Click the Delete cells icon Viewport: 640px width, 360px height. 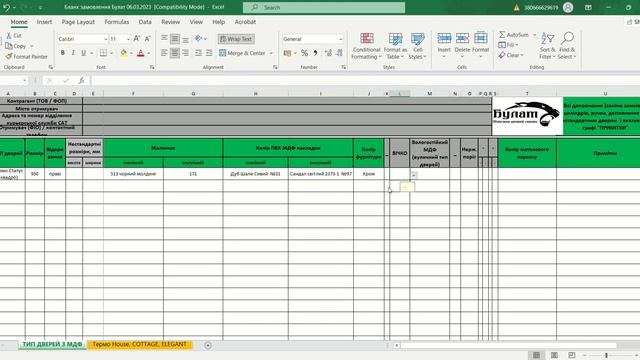[462, 38]
